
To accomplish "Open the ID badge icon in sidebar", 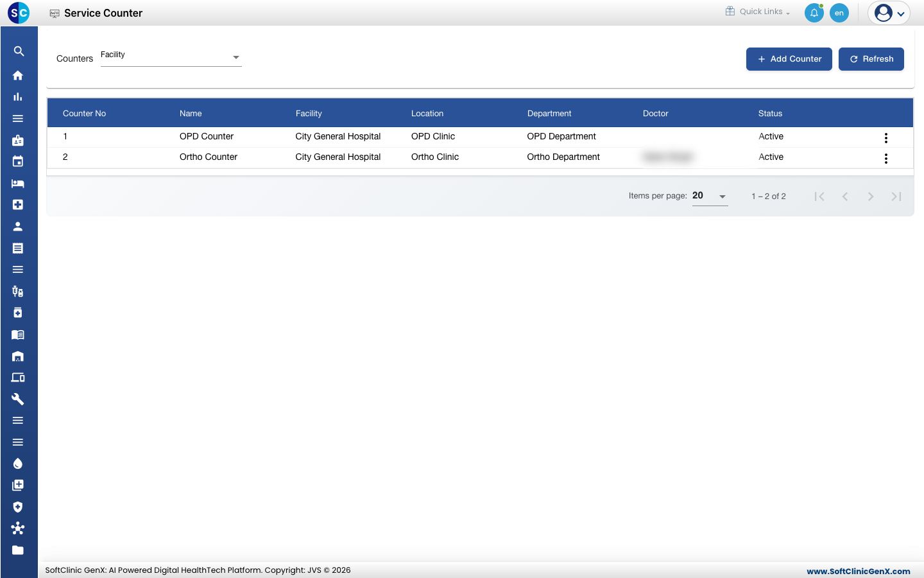I will tap(18, 140).
